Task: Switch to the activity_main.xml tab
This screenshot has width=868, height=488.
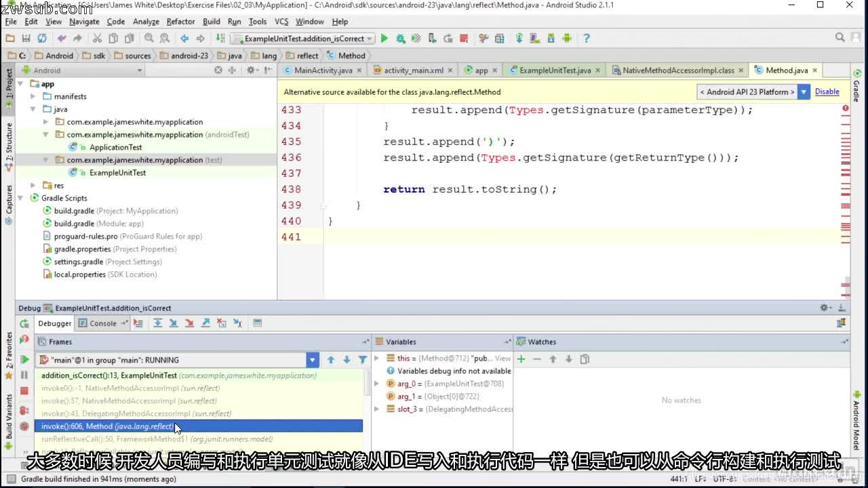Action: click(x=414, y=70)
